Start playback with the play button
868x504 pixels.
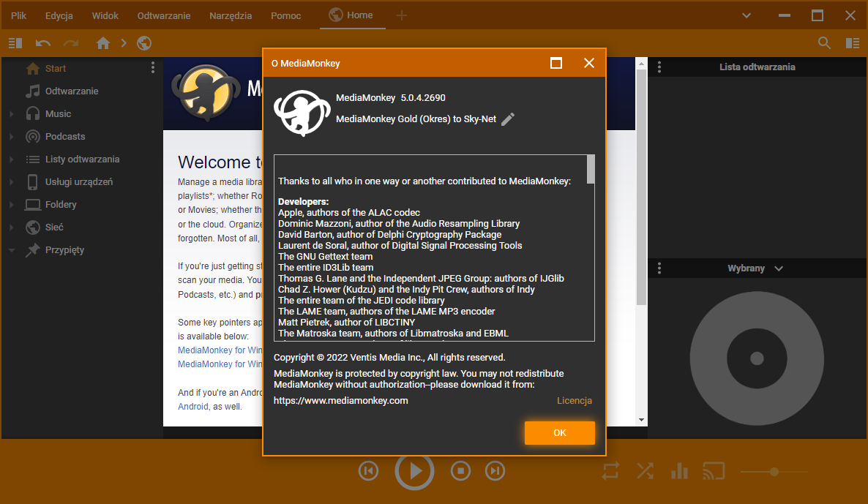pos(414,471)
